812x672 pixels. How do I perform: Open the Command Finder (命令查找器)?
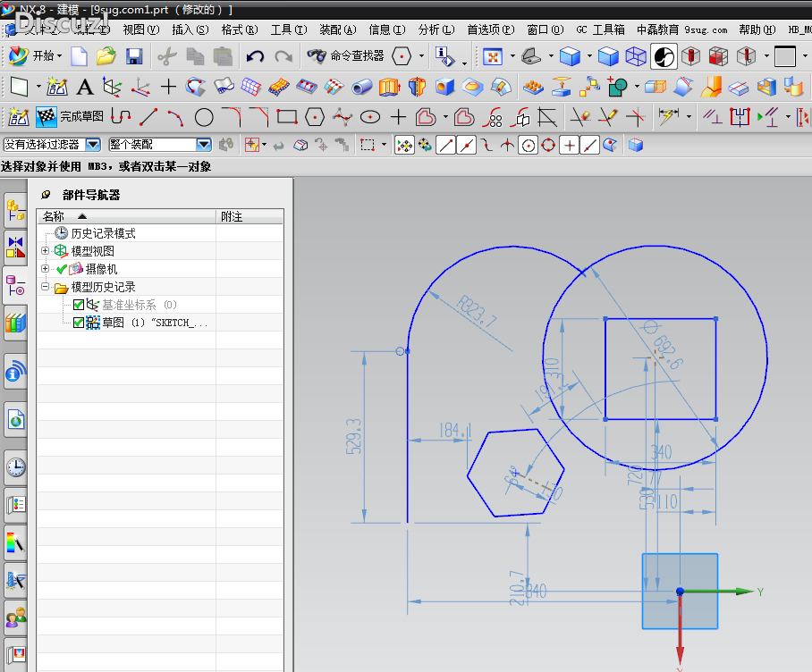[x=345, y=56]
